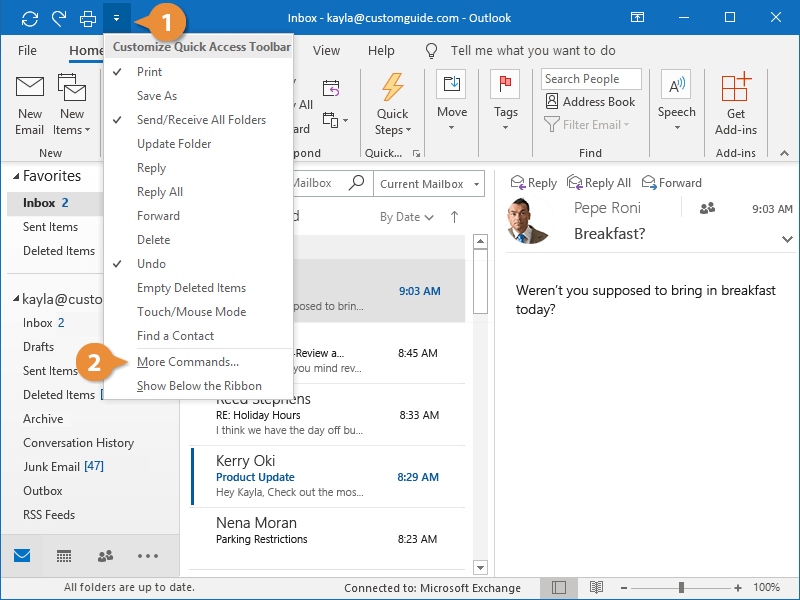Open People view in bottom navigation

(x=105, y=556)
